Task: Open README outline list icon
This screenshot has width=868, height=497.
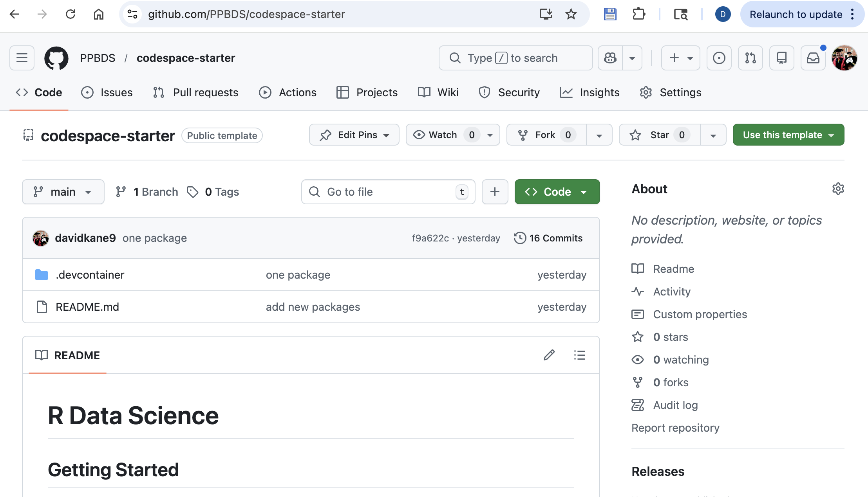Action: (579, 355)
